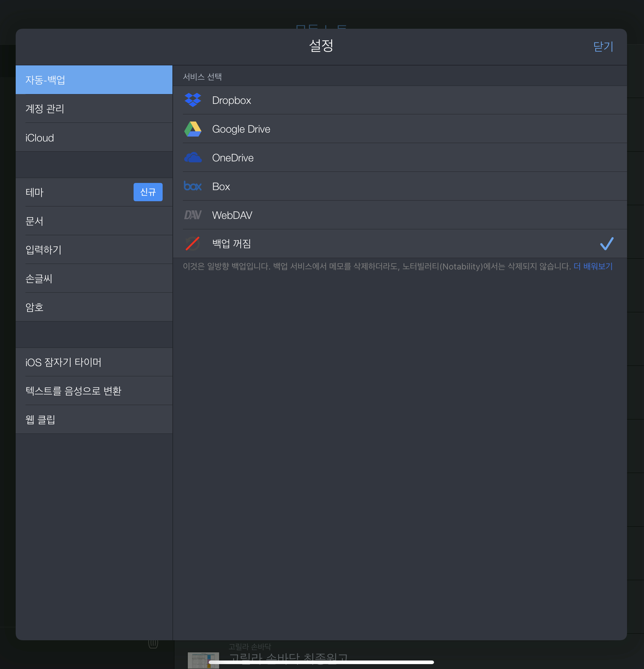
Task: Click the 신규 badge on 테마
Action: click(148, 192)
